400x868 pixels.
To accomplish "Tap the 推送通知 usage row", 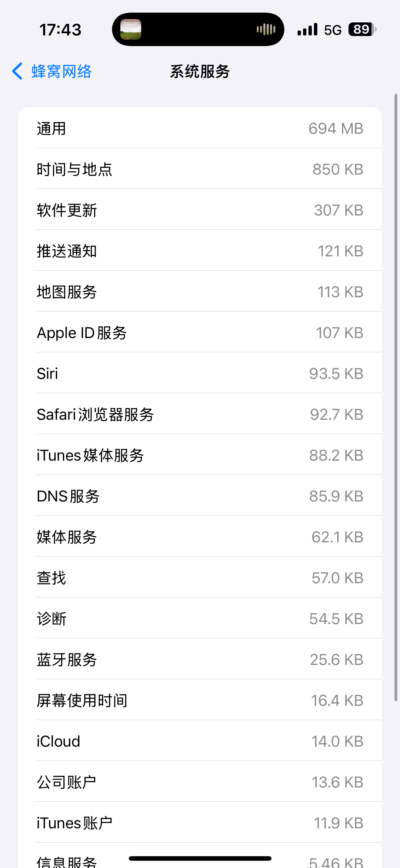I will click(200, 251).
